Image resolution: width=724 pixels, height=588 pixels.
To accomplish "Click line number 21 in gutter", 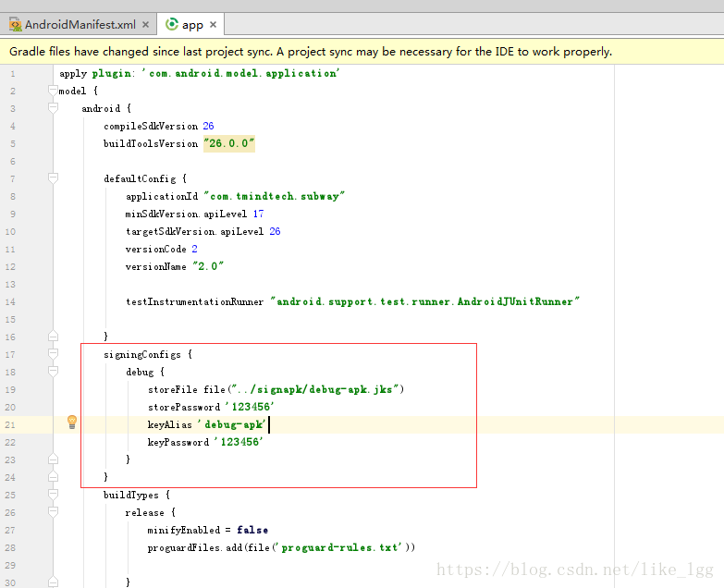I will coord(9,424).
